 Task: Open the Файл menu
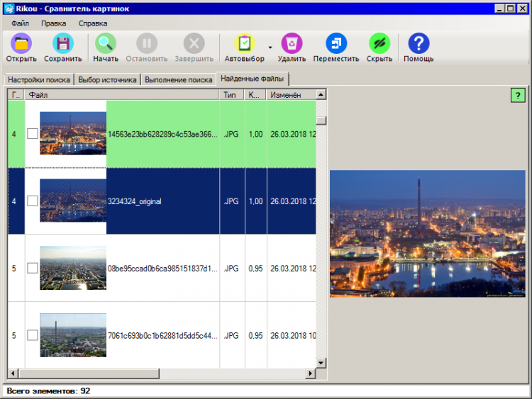20,23
